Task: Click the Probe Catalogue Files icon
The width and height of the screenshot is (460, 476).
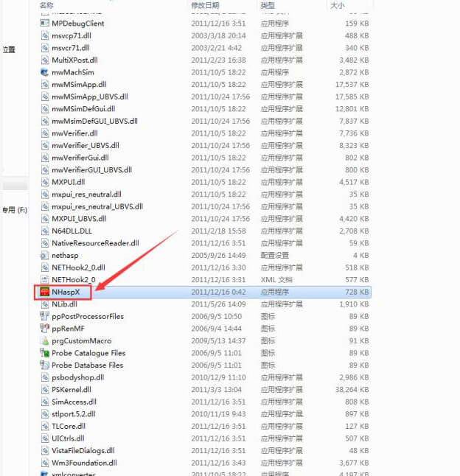Action: click(x=45, y=353)
